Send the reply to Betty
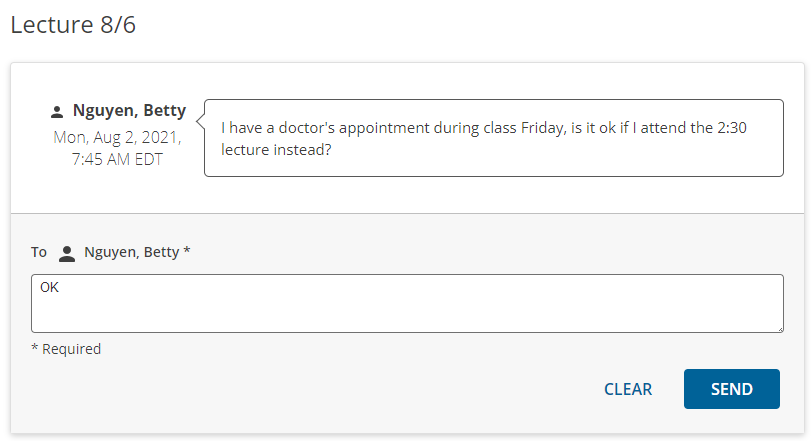This screenshot has height=441, width=811. pyautogui.click(x=731, y=389)
